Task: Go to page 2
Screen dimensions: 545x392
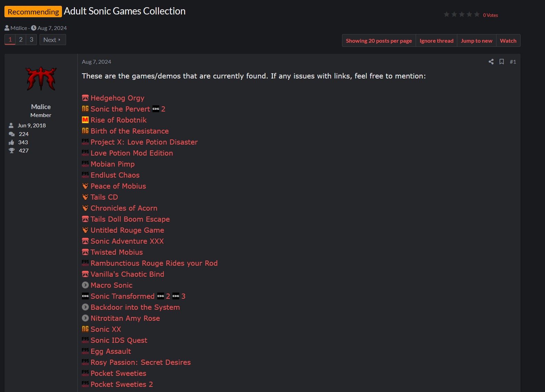Action: [21, 40]
